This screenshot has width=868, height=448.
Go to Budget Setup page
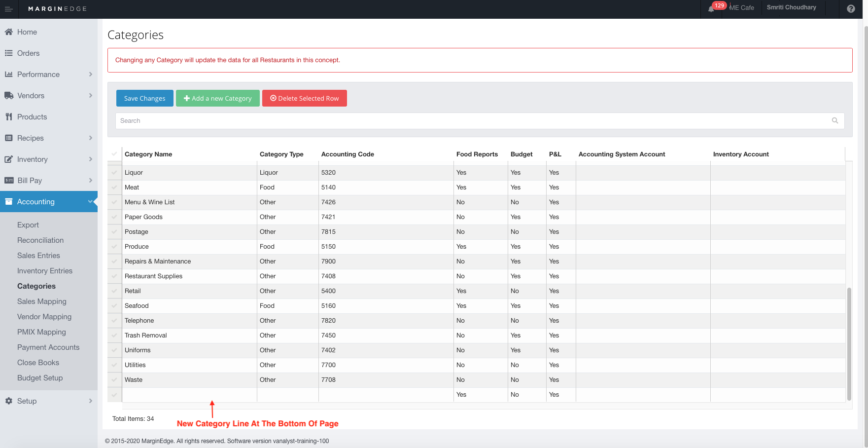click(x=40, y=378)
